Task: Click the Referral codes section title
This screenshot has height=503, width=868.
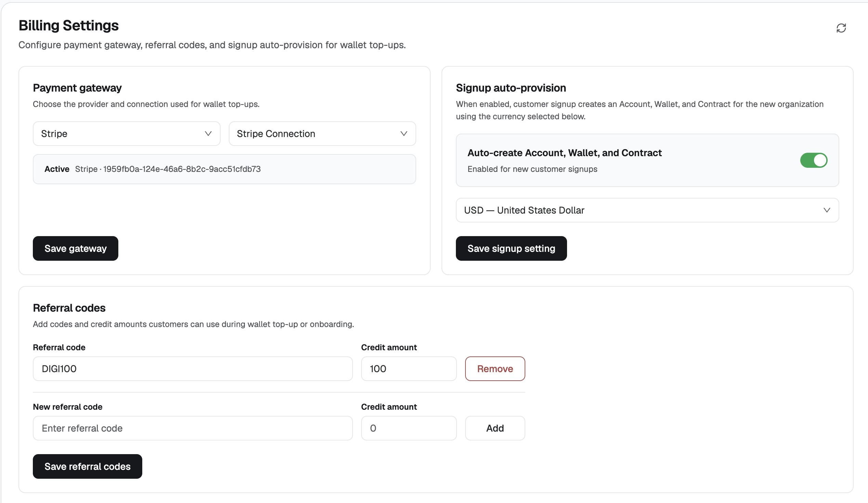Action: pyautogui.click(x=69, y=308)
